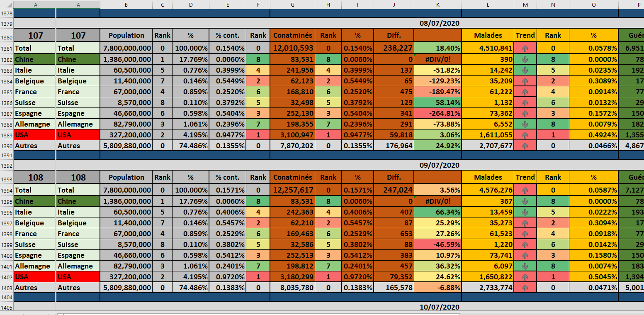
Task: Click cell with value 2,733,774
Action: [x=488, y=288]
